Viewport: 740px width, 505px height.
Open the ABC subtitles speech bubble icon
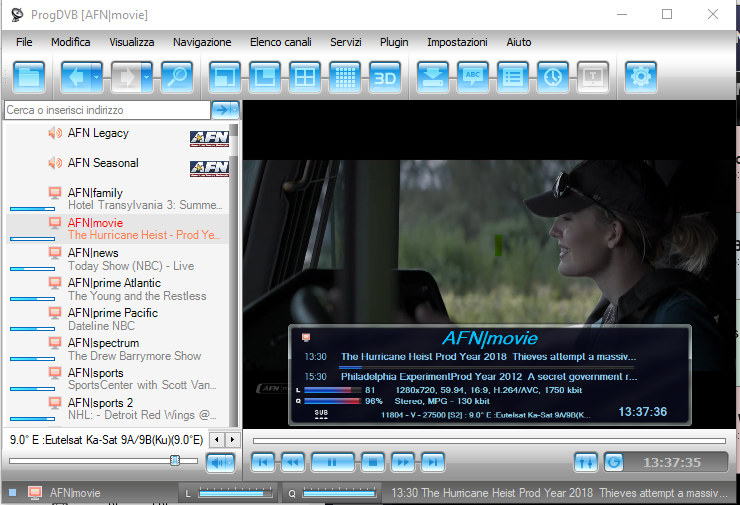point(473,77)
